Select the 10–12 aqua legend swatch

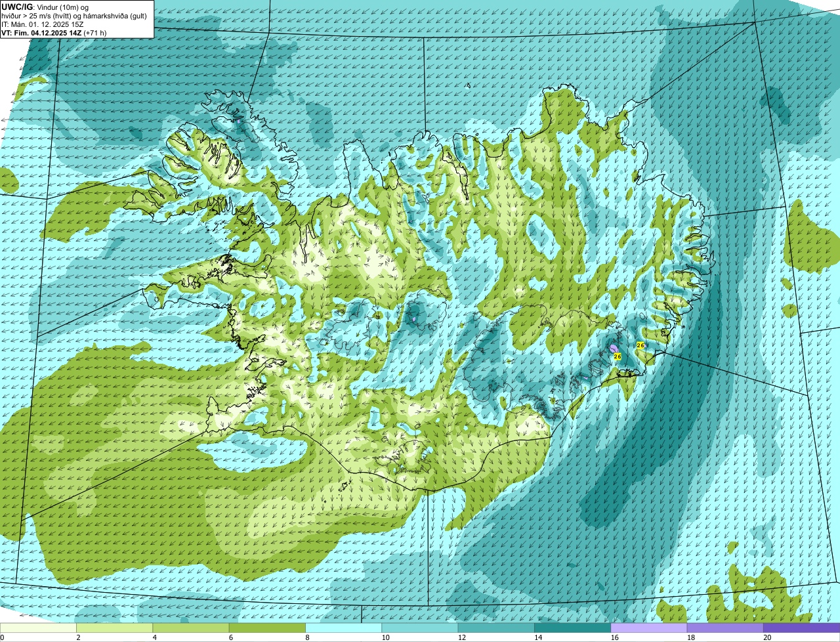point(420,628)
